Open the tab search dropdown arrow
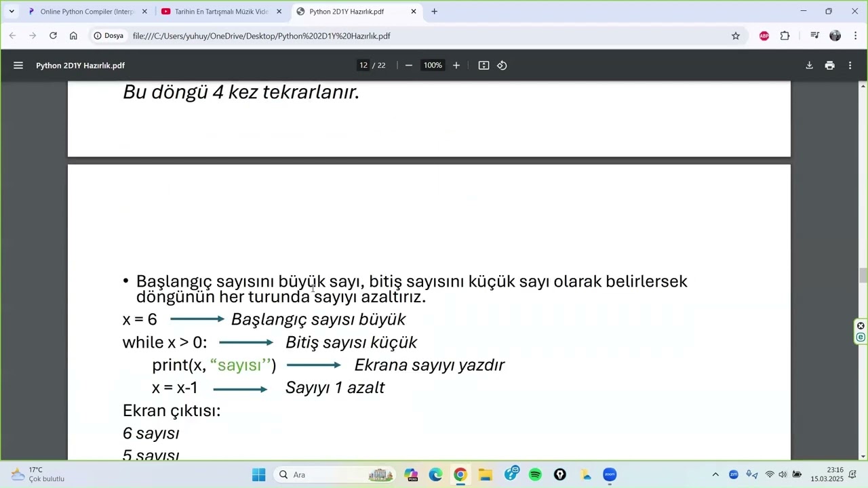 12,12
